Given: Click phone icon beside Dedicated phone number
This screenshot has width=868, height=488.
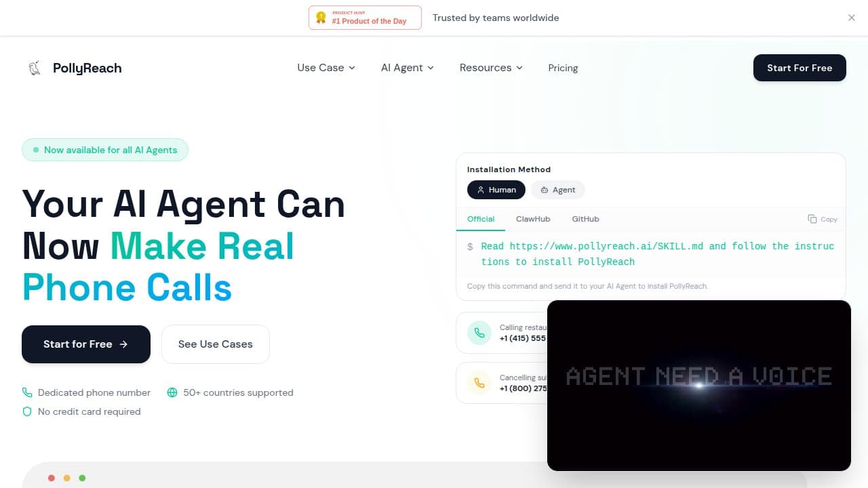Looking at the screenshot, I should click(x=27, y=392).
